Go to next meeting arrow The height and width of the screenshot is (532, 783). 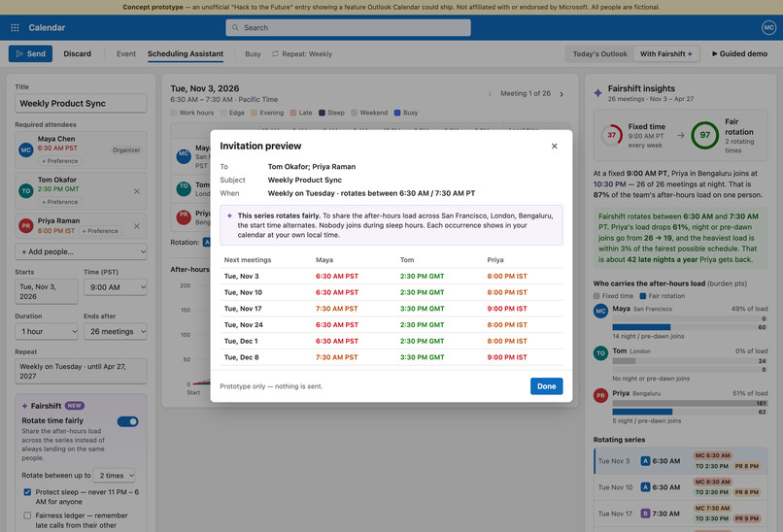click(x=562, y=94)
